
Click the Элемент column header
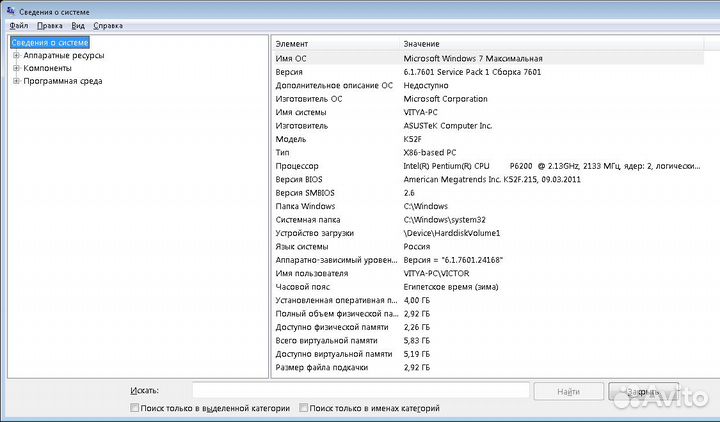click(x=336, y=44)
